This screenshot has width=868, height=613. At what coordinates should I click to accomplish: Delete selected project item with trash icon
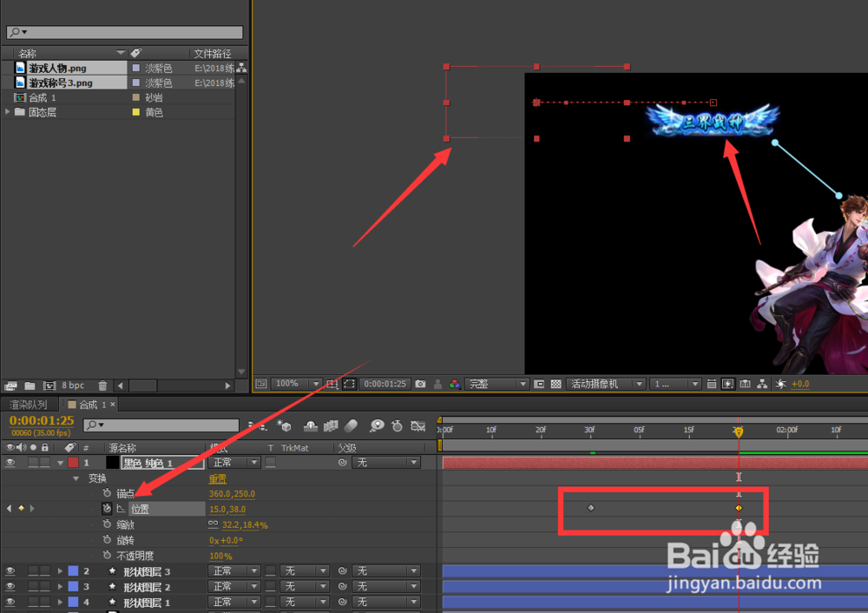(x=102, y=386)
